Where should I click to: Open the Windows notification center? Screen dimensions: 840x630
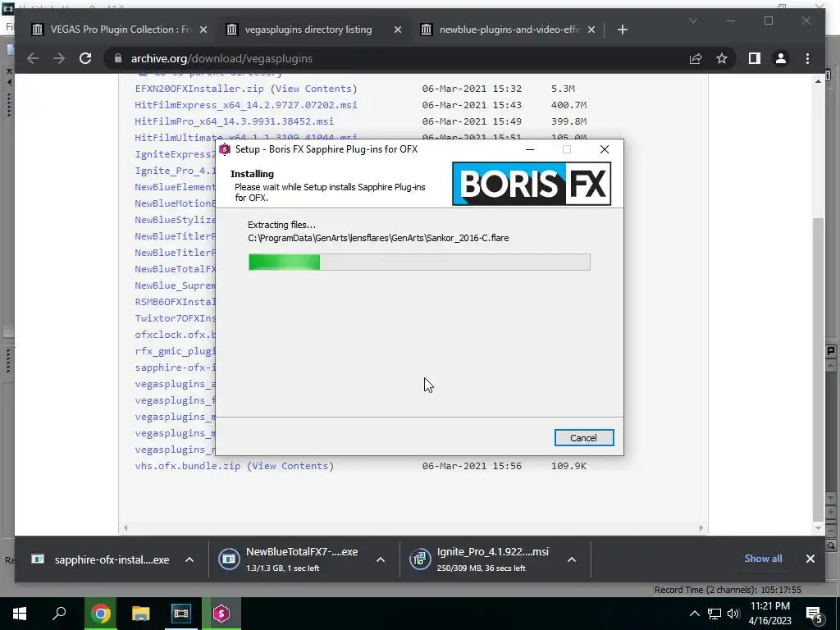815,614
